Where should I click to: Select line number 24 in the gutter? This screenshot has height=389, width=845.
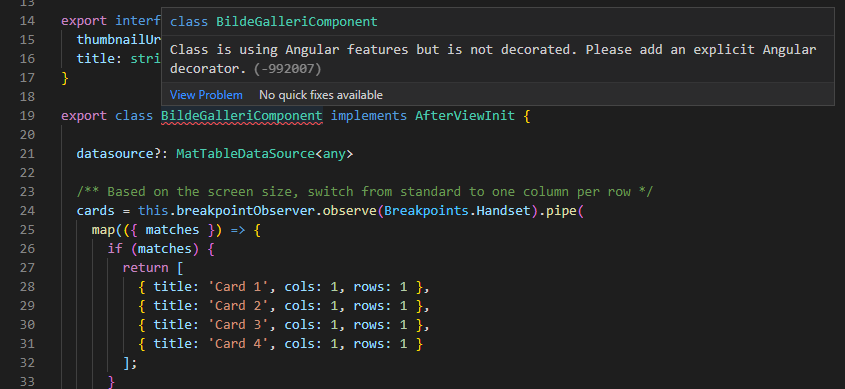(x=26, y=211)
